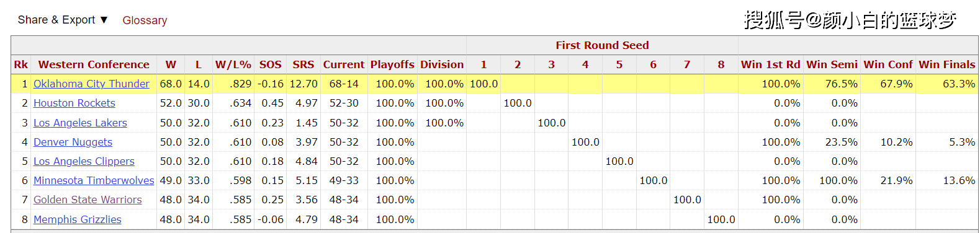The image size is (980, 233).
Task: Sort by the Current record column
Action: coord(344,64)
